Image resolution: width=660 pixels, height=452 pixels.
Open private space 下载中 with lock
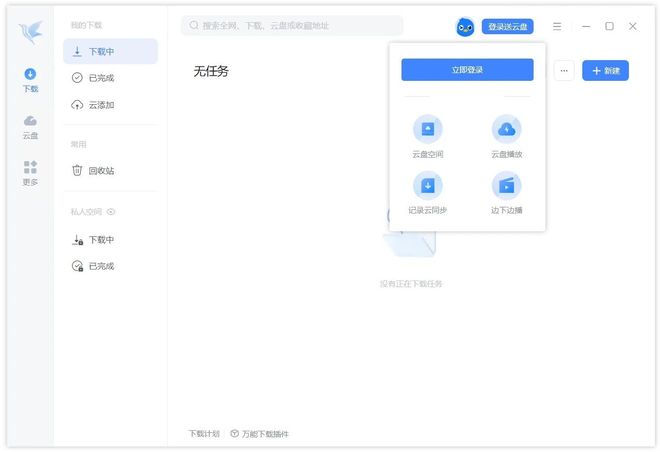(110, 240)
